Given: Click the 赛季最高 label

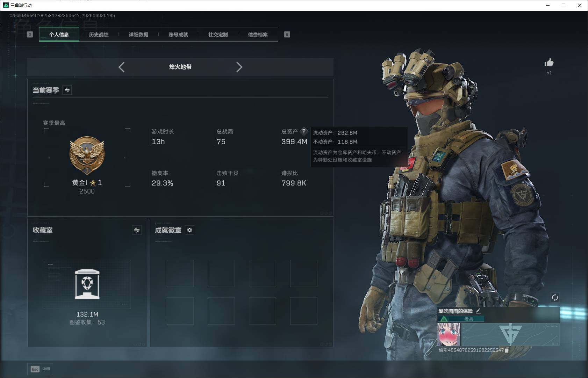Looking at the screenshot, I should (x=54, y=123).
